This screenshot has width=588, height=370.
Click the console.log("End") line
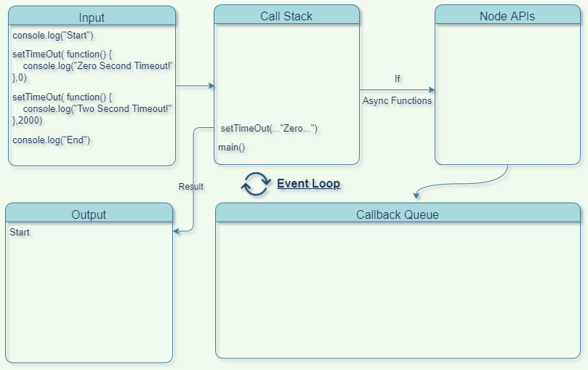(51, 140)
